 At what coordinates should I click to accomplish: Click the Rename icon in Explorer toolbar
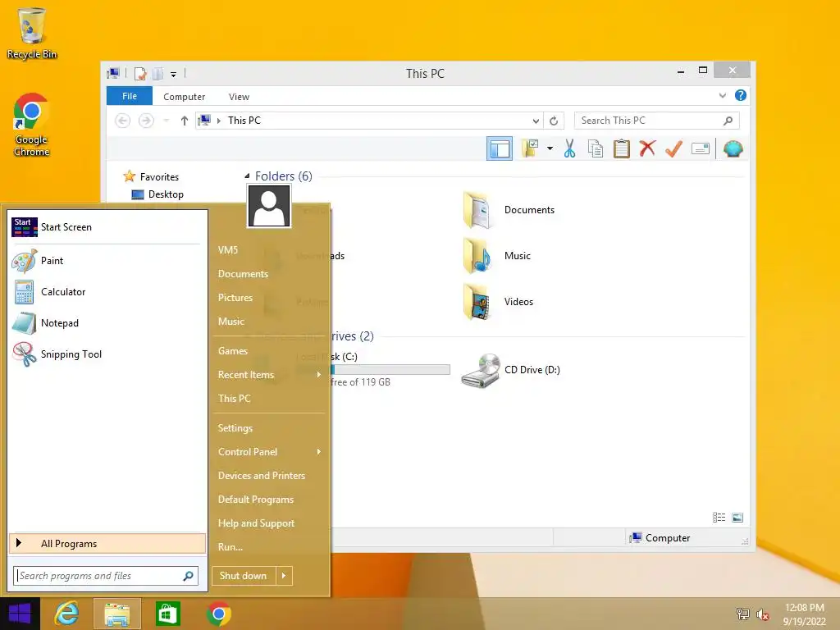(701, 148)
